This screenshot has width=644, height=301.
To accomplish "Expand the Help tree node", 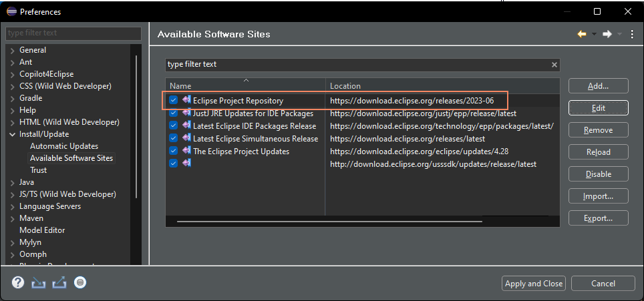I will click(12, 110).
